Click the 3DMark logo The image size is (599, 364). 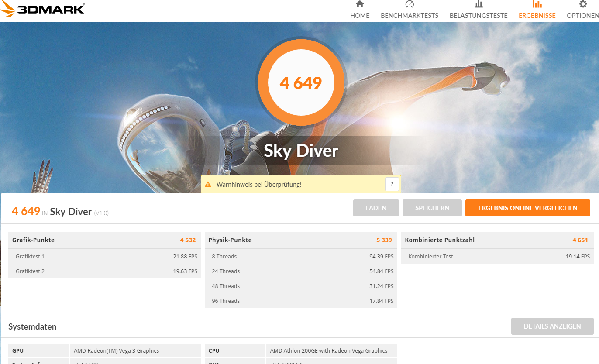42,9
